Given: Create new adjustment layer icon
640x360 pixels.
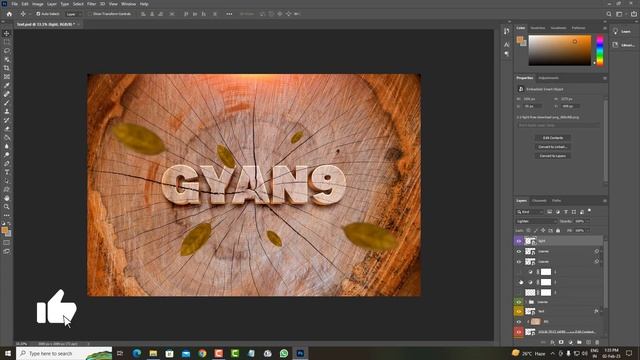Looking at the screenshot, I should [x=570, y=342].
